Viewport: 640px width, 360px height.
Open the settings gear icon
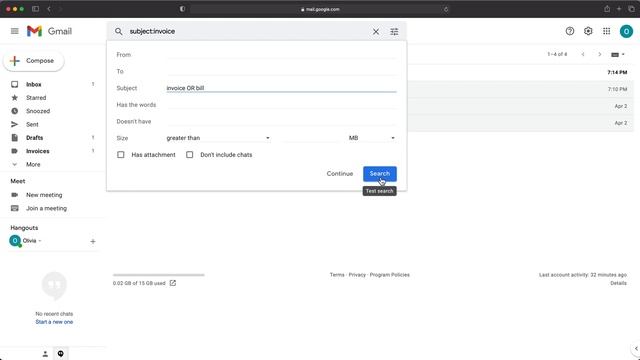[x=588, y=31]
